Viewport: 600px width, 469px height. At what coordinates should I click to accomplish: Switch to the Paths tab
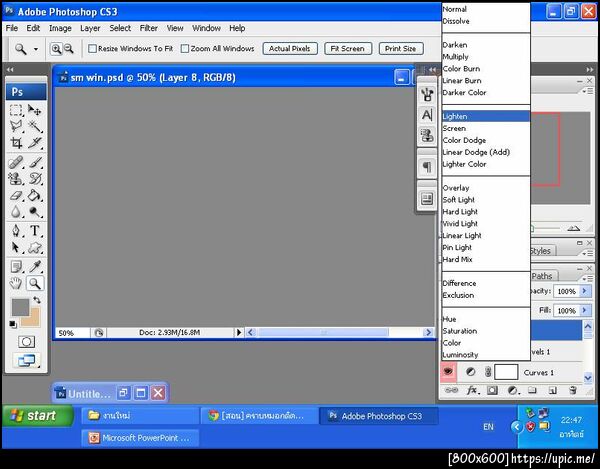point(543,276)
